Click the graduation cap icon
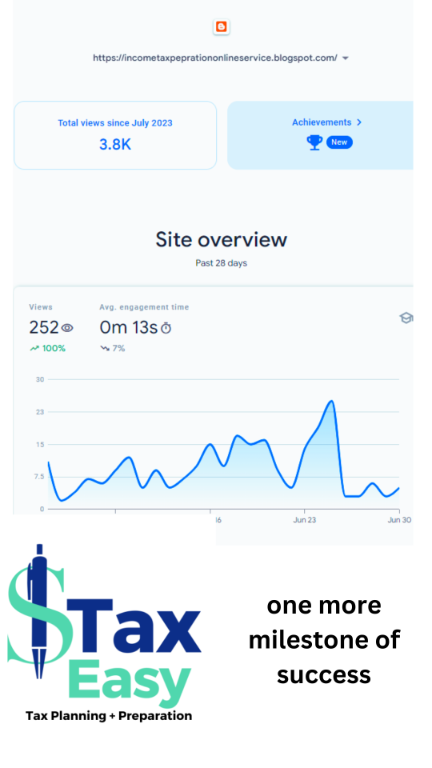The width and height of the screenshot is (432, 768). (x=406, y=318)
